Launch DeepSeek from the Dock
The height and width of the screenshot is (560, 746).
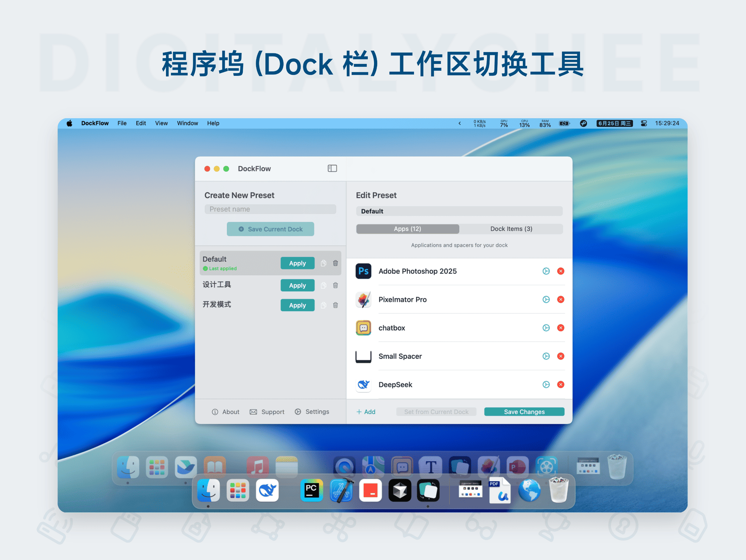pos(267,490)
